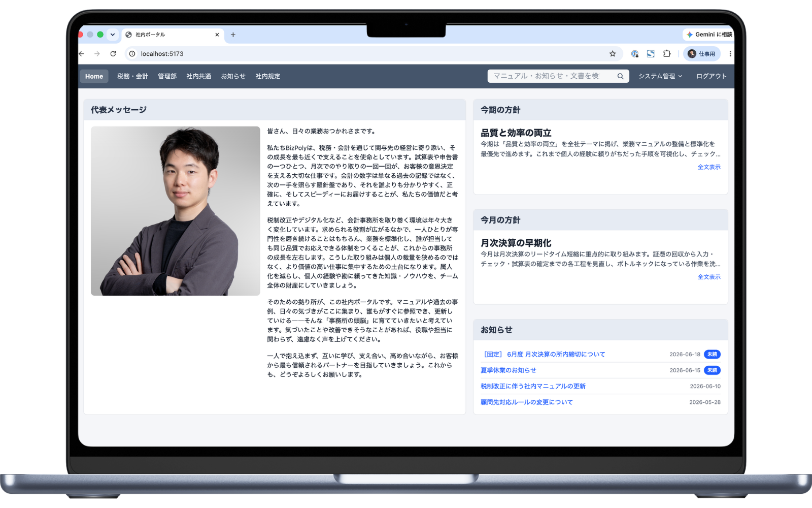Click the 2026-06-10 date text
Viewport: 812px width, 508px height.
[705, 387]
